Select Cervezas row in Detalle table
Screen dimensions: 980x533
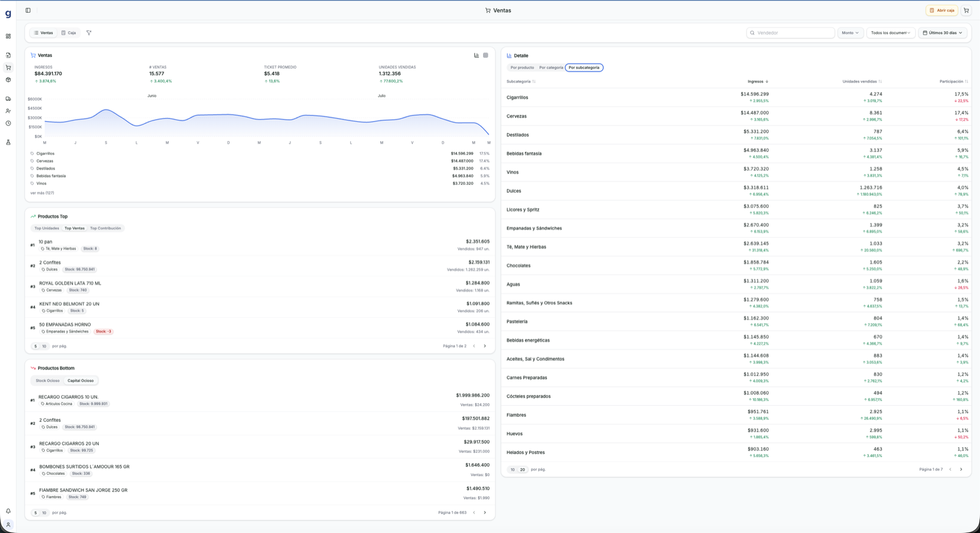(x=737, y=116)
